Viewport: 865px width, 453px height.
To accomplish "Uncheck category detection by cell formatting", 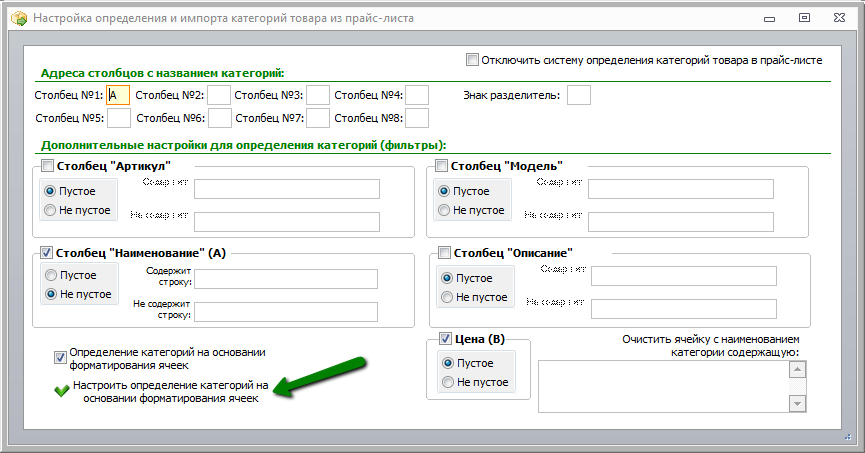I will pyautogui.click(x=60, y=358).
